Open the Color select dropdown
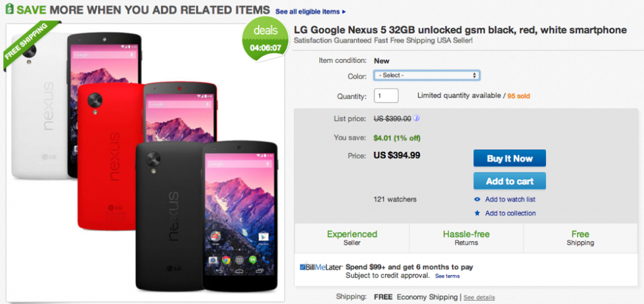The width and height of the screenshot is (644, 304). click(x=426, y=76)
